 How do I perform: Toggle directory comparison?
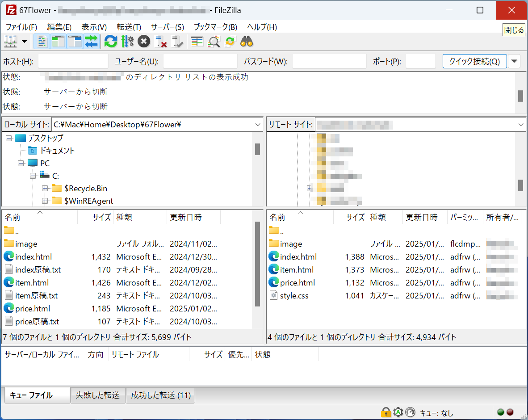point(214,42)
